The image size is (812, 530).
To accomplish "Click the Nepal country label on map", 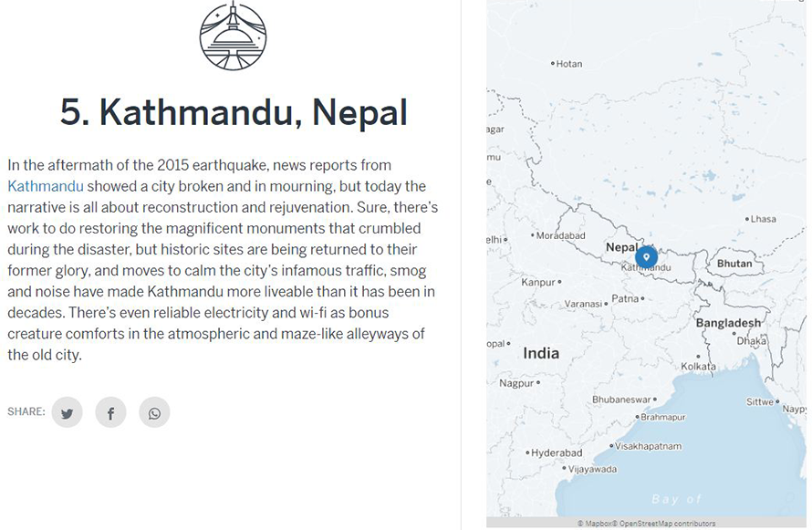I will coord(622,247).
